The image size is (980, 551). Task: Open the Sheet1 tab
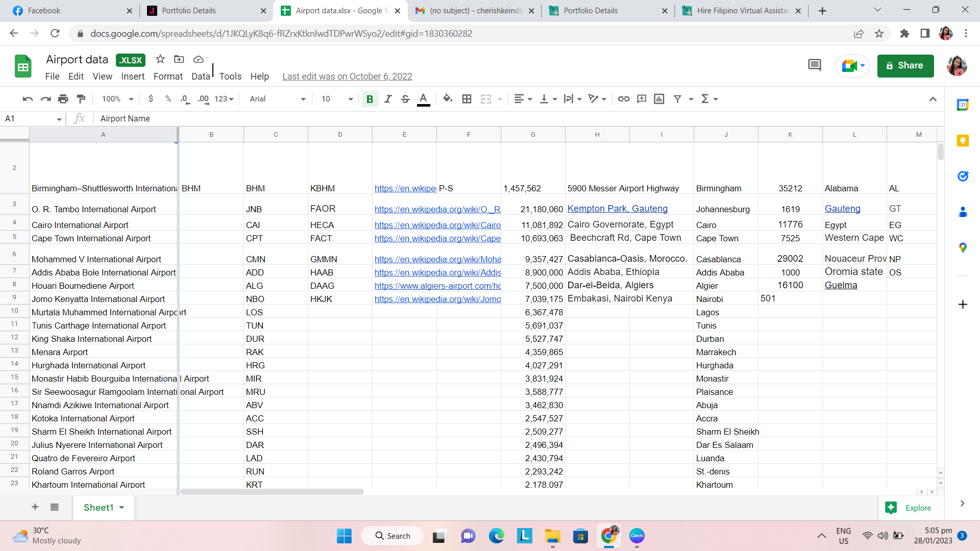pos(99,508)
